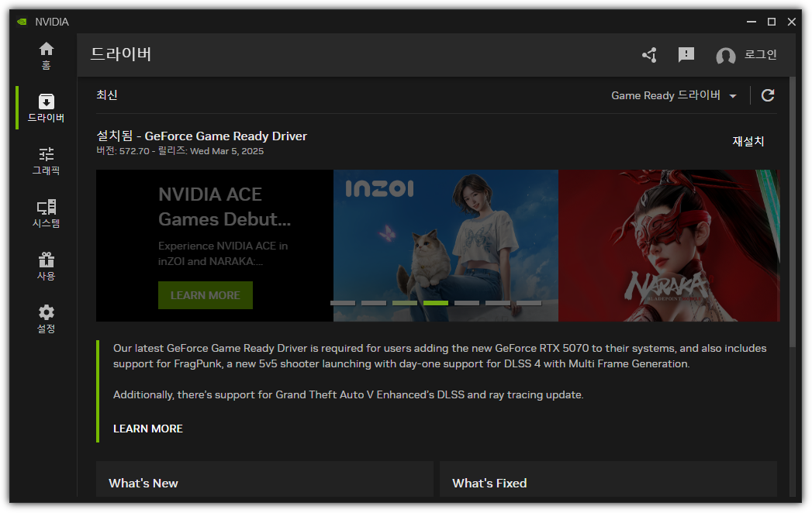Click the user avatar icon
Image resolution: width=812 pixels, height=513 pixels.
pos(725,55)
